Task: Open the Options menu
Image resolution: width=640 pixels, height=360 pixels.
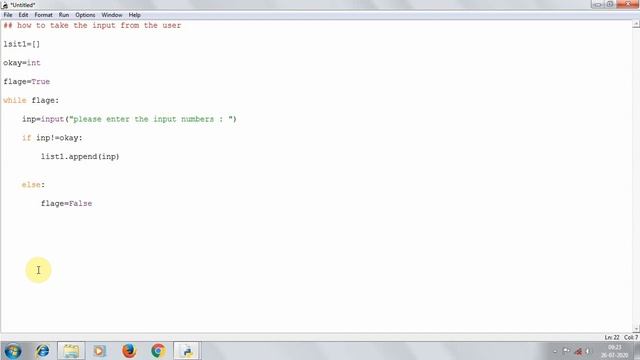Action: pos(85,15)
